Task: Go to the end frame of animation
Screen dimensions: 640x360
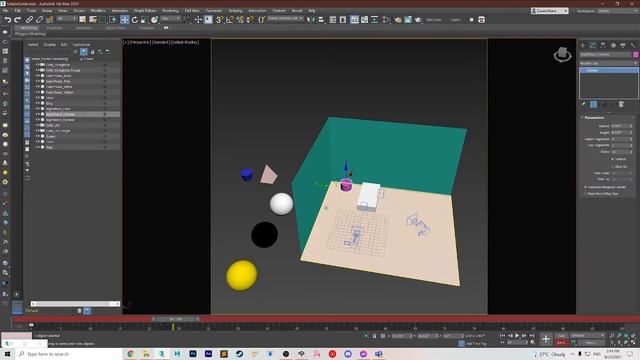Action: click(531, 336)
